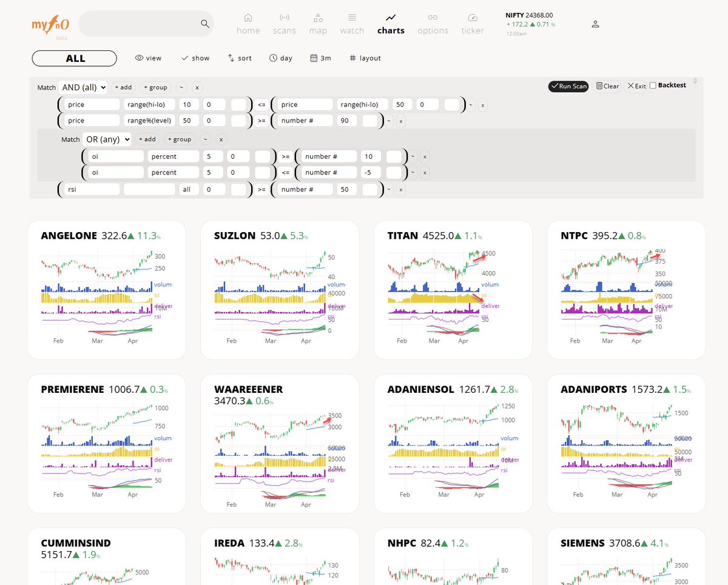The height and width of the screenshot is (585, 728).
Task: Click the pin icon beside Backtest
Action: (695, 81)
